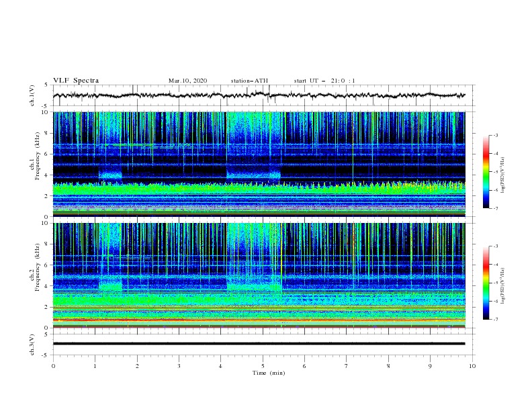
Task: Click the ch.2 color bar "log(PSD)(V²/Hz)" label
Action: click(503, 286)
